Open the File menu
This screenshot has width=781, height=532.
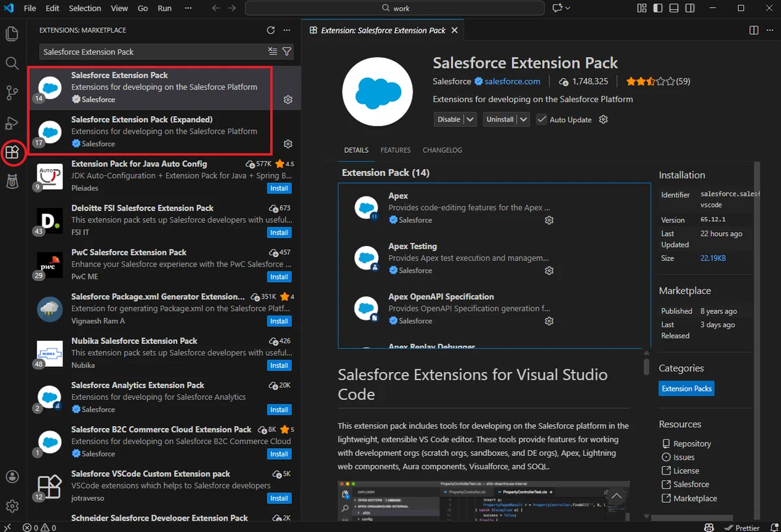(30, 8)
